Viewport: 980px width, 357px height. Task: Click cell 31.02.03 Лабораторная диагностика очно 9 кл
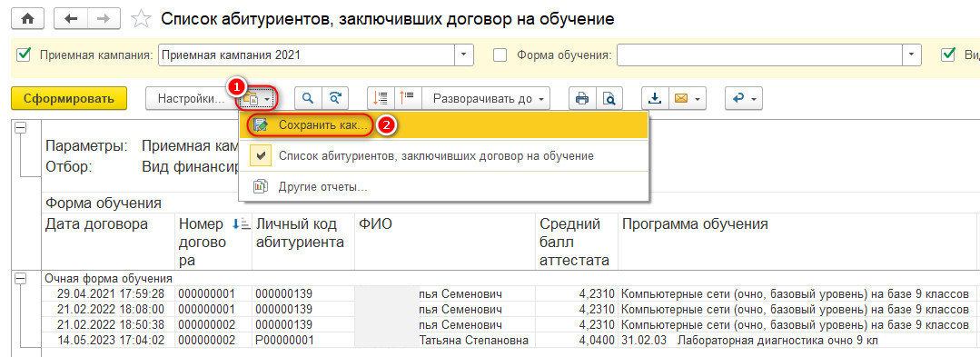[797, 340]
